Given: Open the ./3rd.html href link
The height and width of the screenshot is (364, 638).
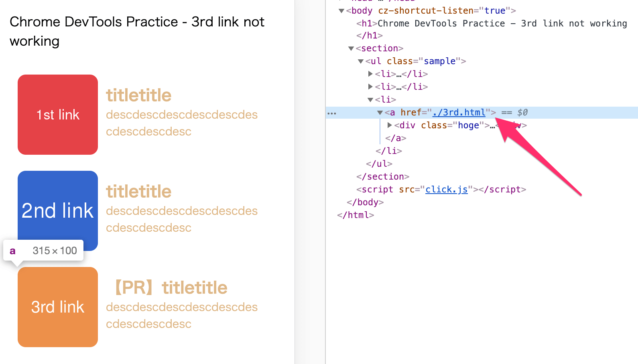Looking at the screenshot, I should 459,113.
